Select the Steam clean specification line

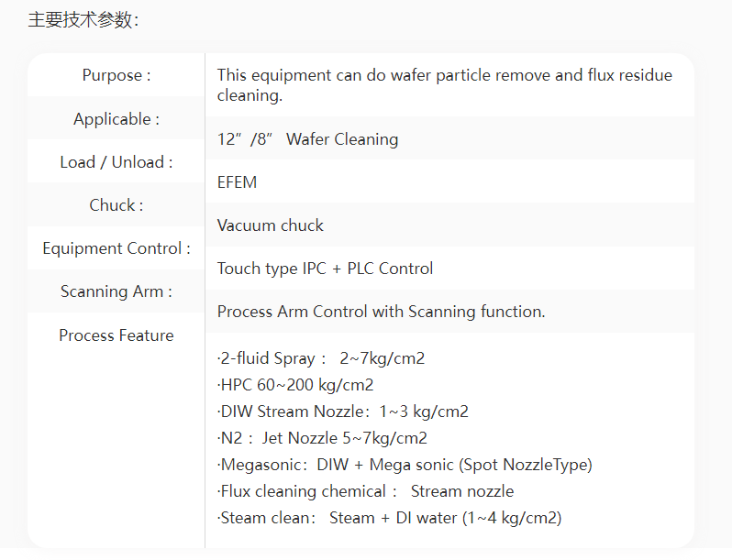point(389,518)
